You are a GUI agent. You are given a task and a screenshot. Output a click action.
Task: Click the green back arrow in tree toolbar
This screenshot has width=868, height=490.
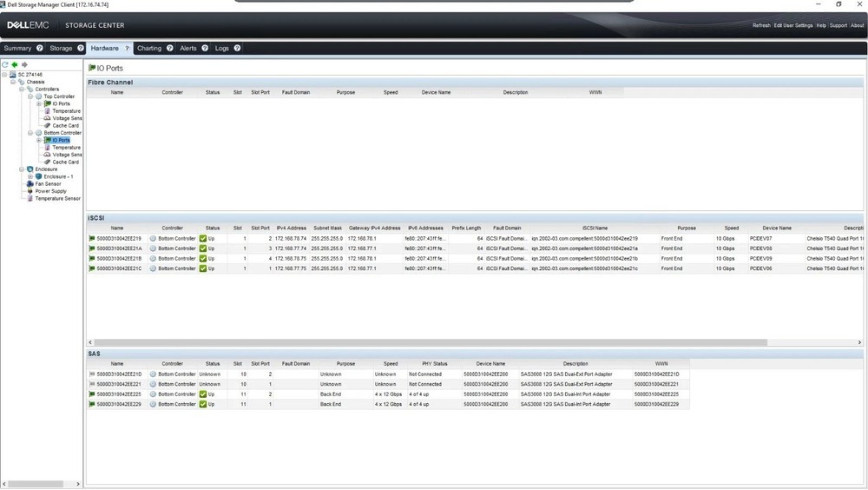(x=15, y=65)
